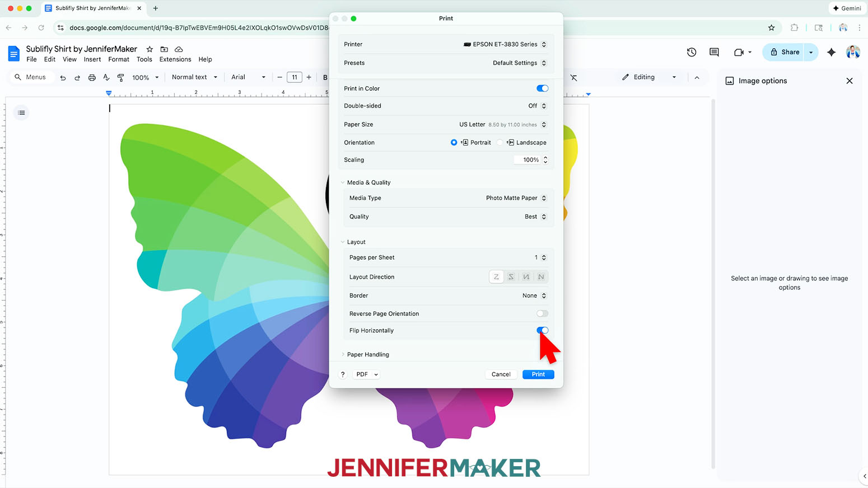Click the blue Print button
The height and width of the screenshot is (488, 868).
point(538,374)
